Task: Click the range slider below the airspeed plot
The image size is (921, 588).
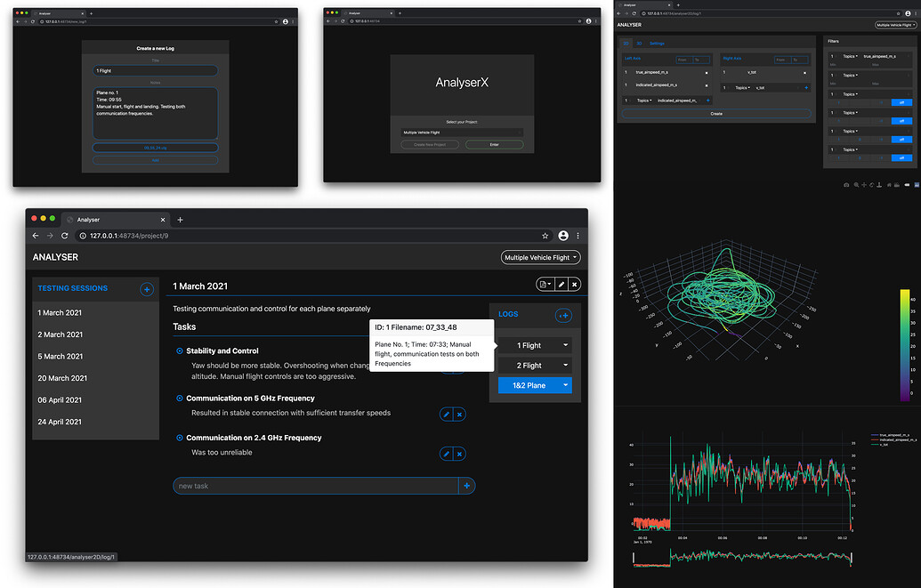Action: pyautogui.click(x=741, y=557)
